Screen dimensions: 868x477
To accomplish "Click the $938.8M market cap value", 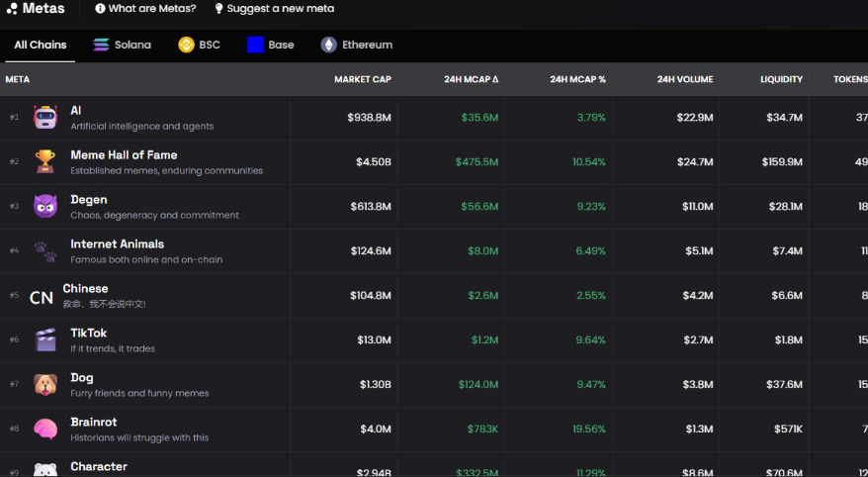I will (x=369, y=118).
